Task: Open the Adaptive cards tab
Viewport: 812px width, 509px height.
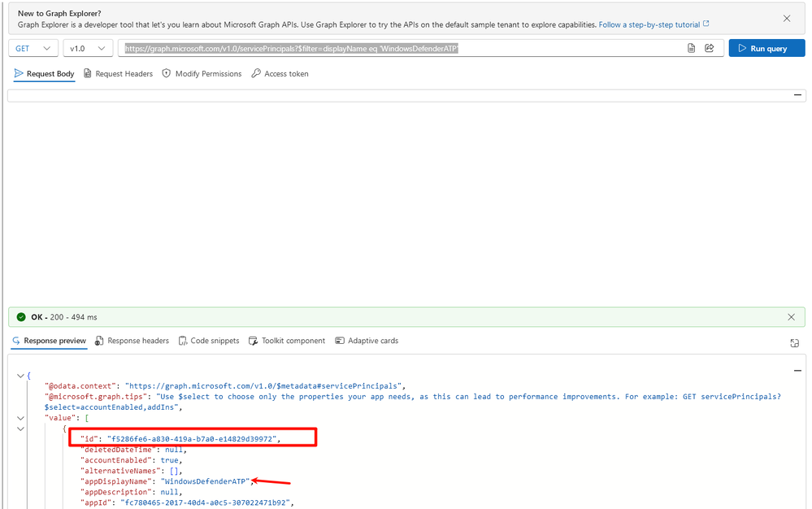Action: click(x=367, y=341)
